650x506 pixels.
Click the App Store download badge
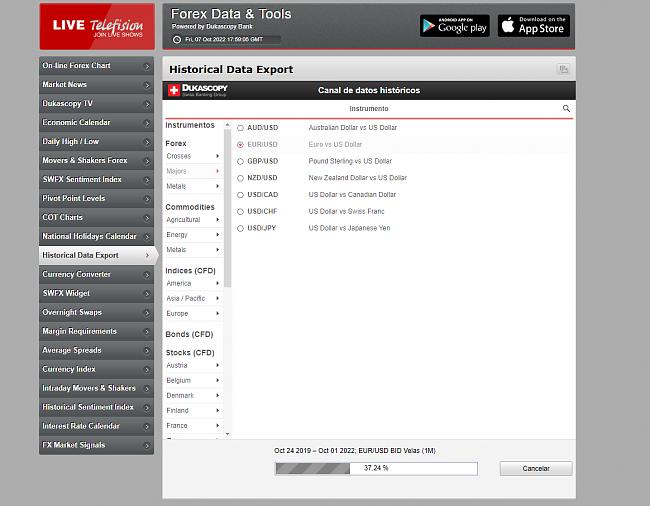(534, 26)
